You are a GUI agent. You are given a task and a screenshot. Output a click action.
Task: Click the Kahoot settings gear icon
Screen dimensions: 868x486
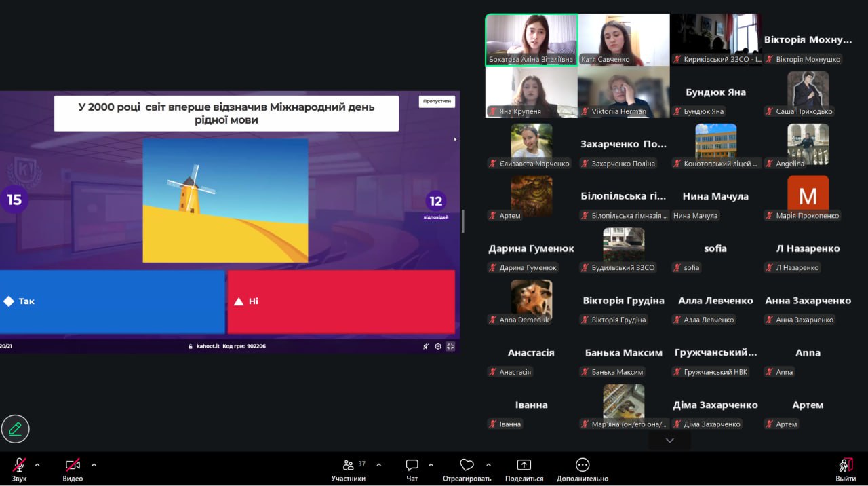[438, 346]
